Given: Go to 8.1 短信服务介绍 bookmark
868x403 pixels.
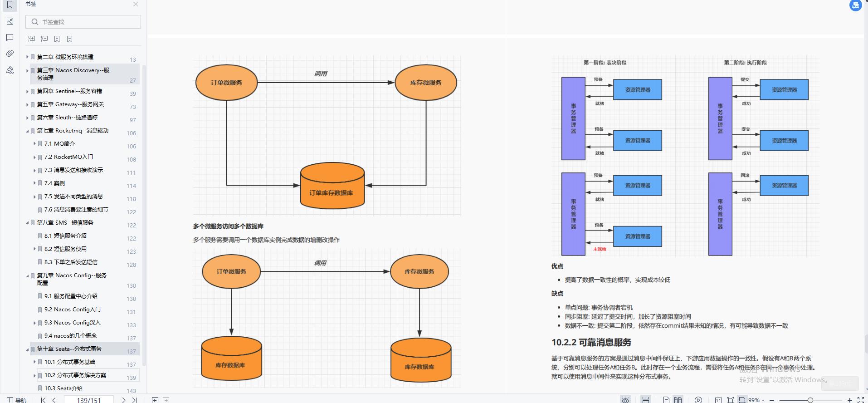Looking at the screenshot, I should [x=65, y=236].
